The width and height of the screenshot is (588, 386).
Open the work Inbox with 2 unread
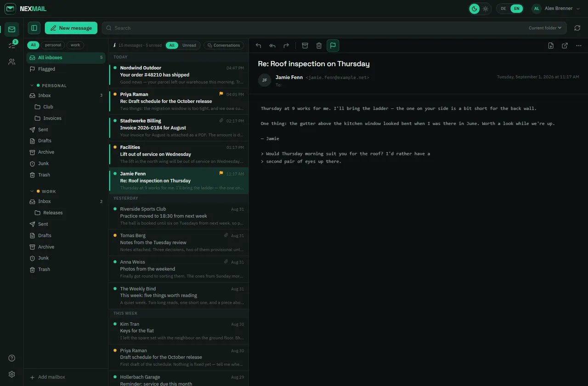pyautogui.click(x=66, y=201)
